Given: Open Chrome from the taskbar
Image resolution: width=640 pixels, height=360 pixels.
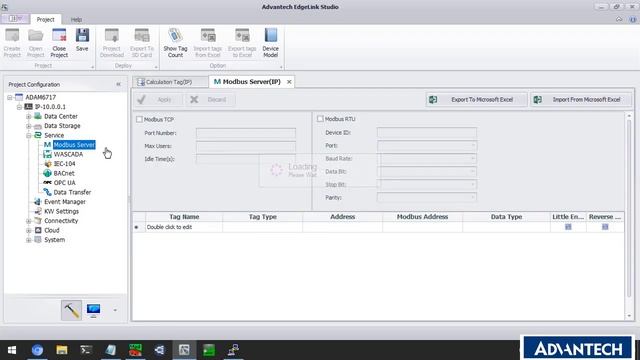Looking at the screenshot, I should coord(38,350).
